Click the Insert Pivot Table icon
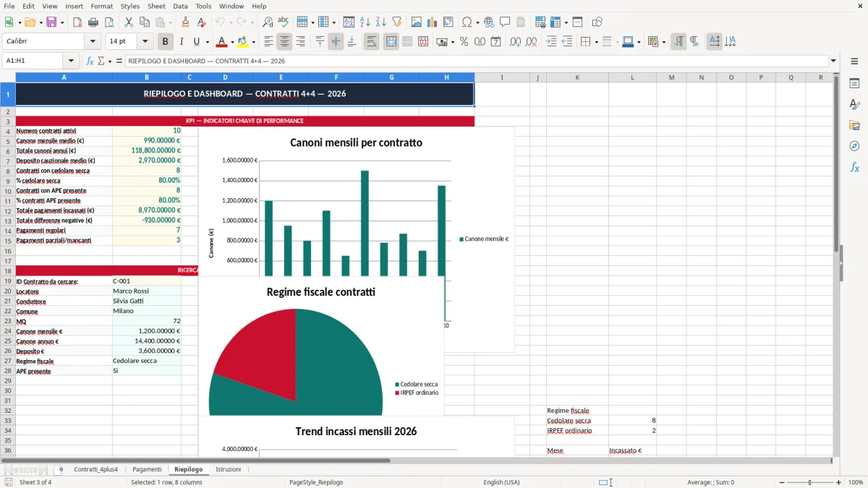Image resolution: width=868 pixels, height=488 pixels. coord(448,22)
